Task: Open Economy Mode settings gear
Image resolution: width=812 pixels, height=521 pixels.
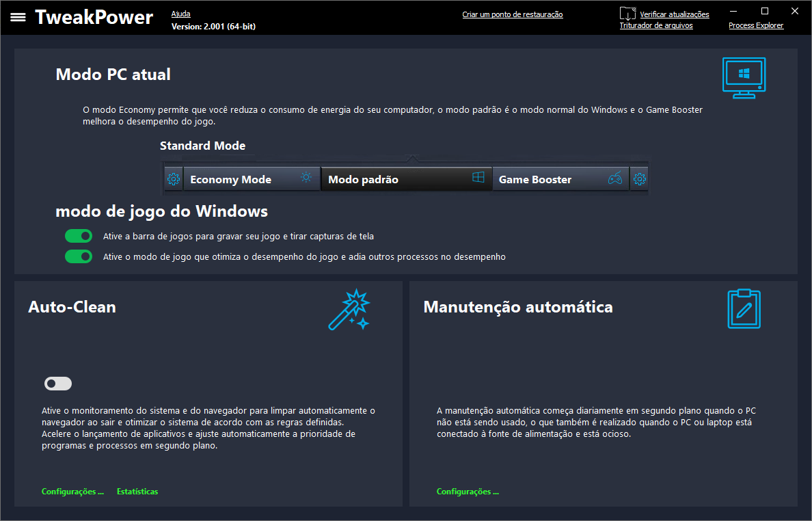Action: tap(174, 179)
